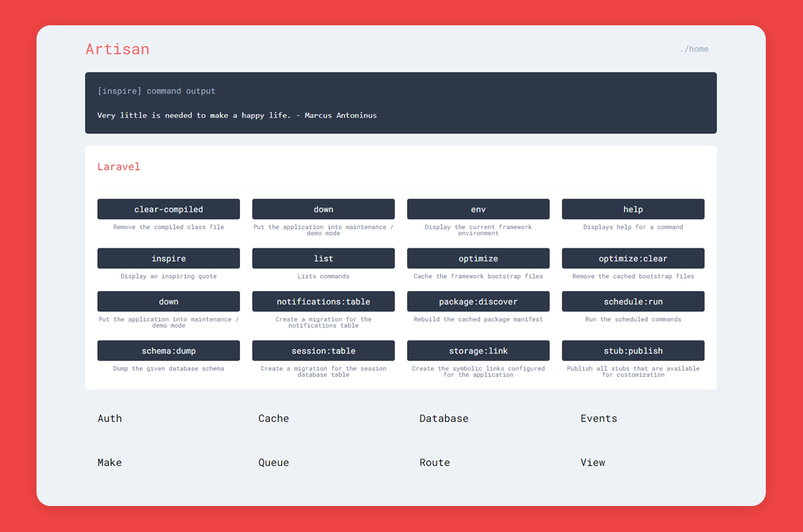Open the Queue command group
The image size is (803, 532).
click(x=274, y=463)
